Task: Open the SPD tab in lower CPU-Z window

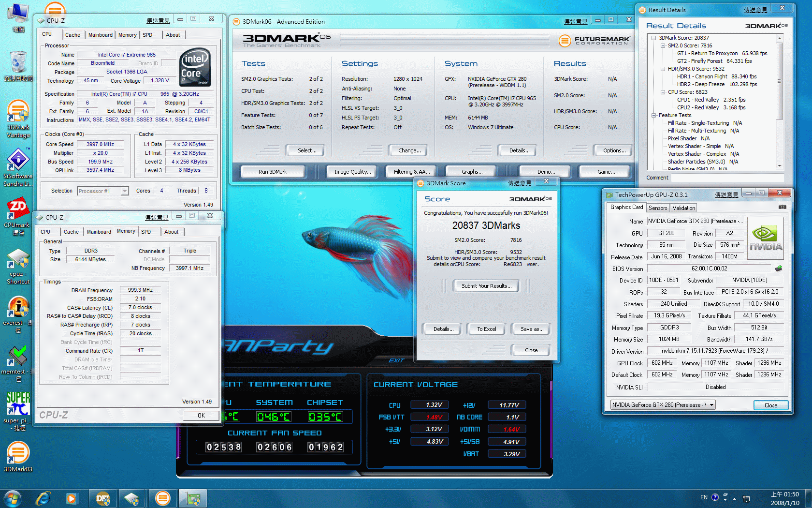Action: pyautogui.click(x=146, y=232)
